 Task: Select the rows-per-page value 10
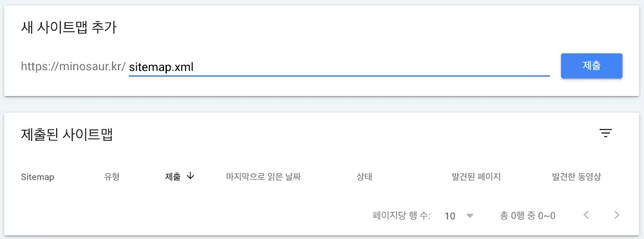click(450, 216)
